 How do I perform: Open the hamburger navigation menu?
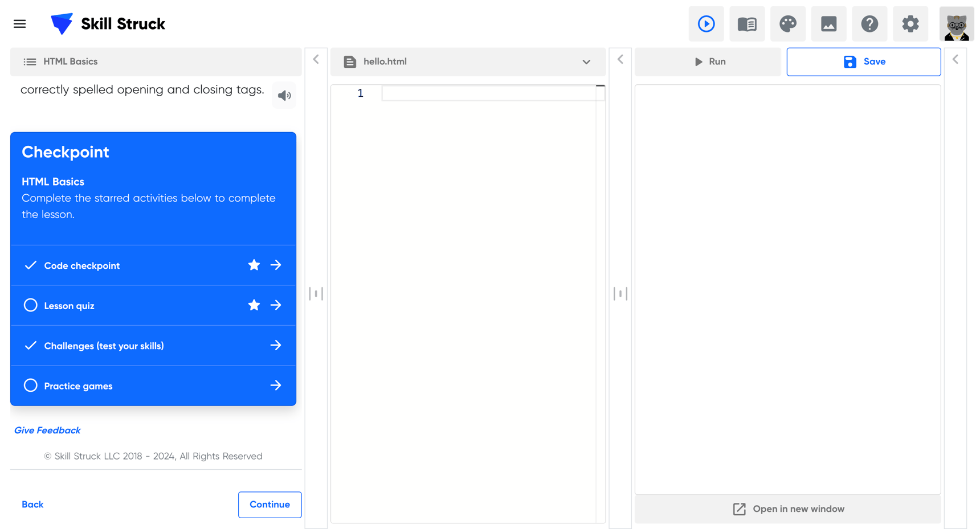(20, 24)
